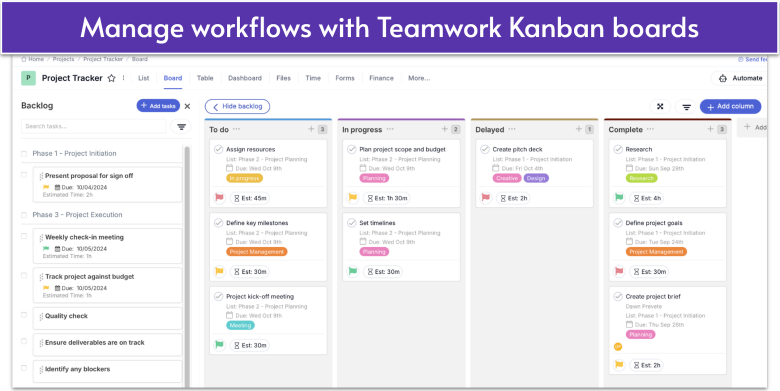Open Delayed column options menu
Screen dimensions: 780x391
(512, 129)
